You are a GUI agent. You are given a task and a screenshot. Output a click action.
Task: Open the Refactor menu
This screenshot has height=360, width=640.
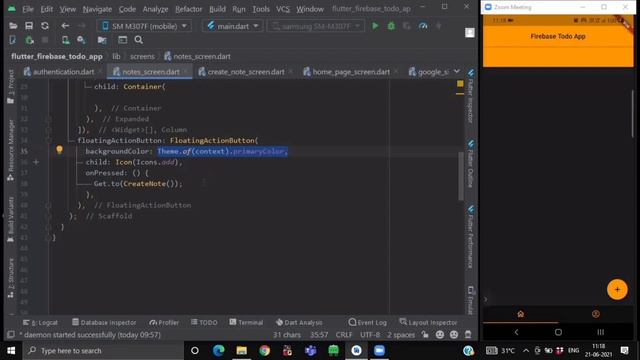pyautogui.click(x=188, y=9)
